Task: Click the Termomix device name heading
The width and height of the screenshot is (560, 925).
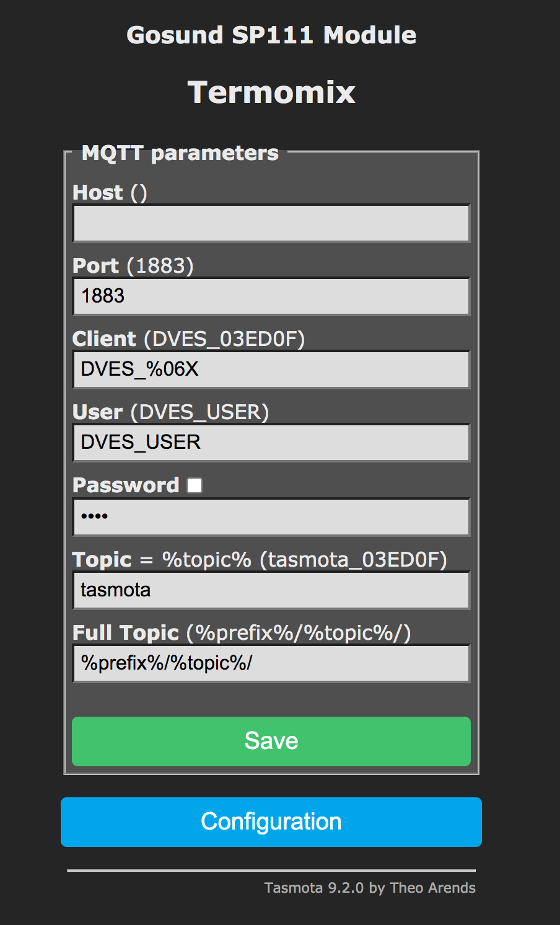Action: (271, 92)
